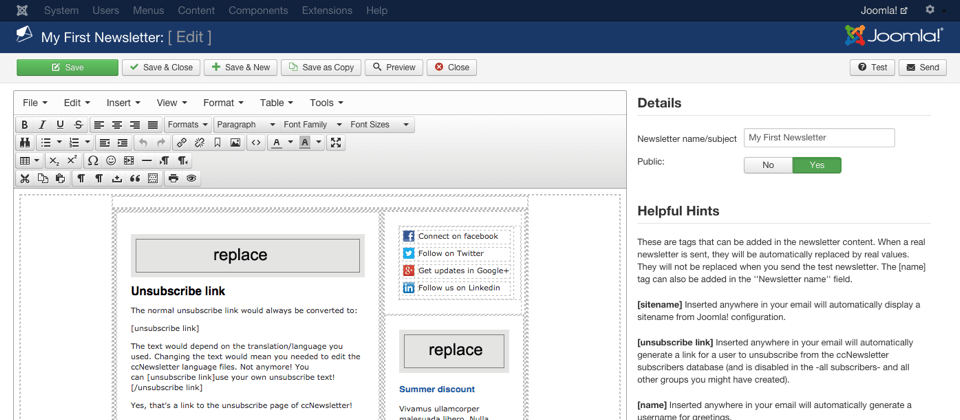The image size is (960, 420).
Task: Open the emoticons smiley icon
Action: pos(111,160)
